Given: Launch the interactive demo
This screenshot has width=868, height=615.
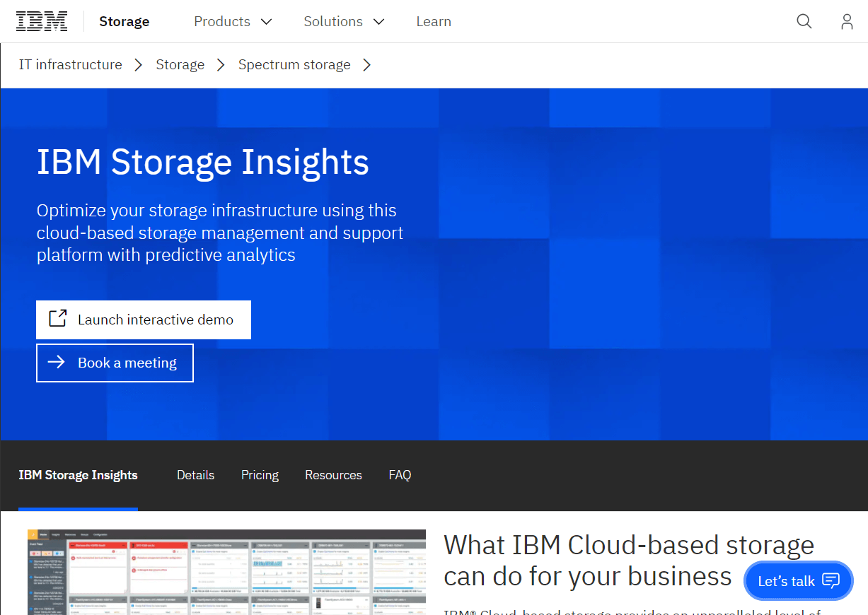Looking at the screenshot, I should coord(144,320).
